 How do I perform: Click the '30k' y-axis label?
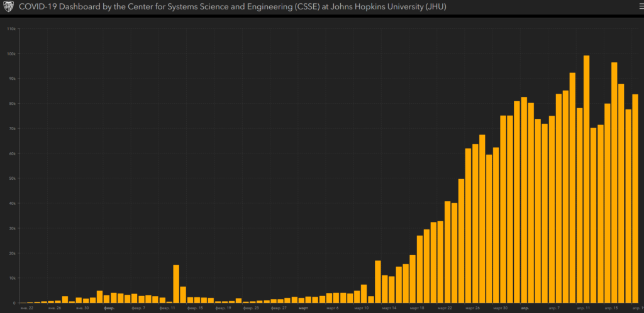click(x=13, y=229)
